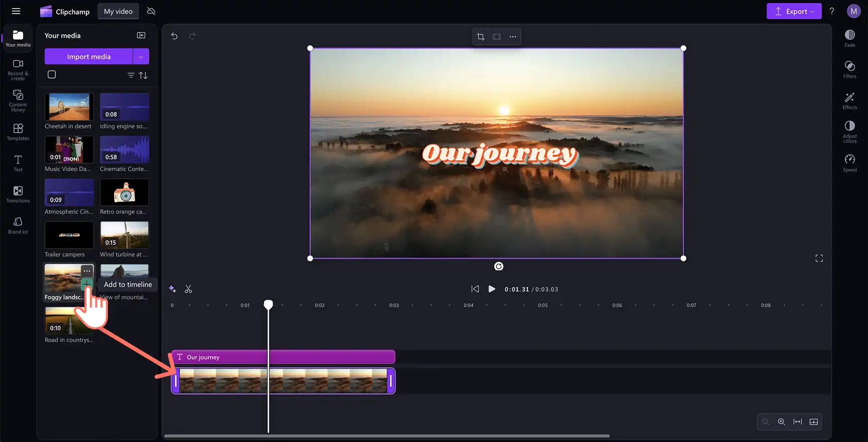Click the split scissors tool
Screen dimensions: 868x442
[x=188, y=289]
